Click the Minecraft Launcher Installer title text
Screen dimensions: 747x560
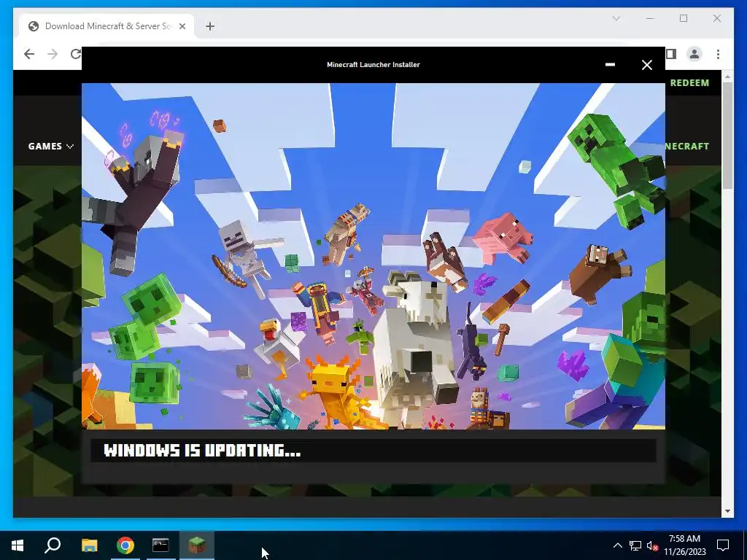(373, 65)
